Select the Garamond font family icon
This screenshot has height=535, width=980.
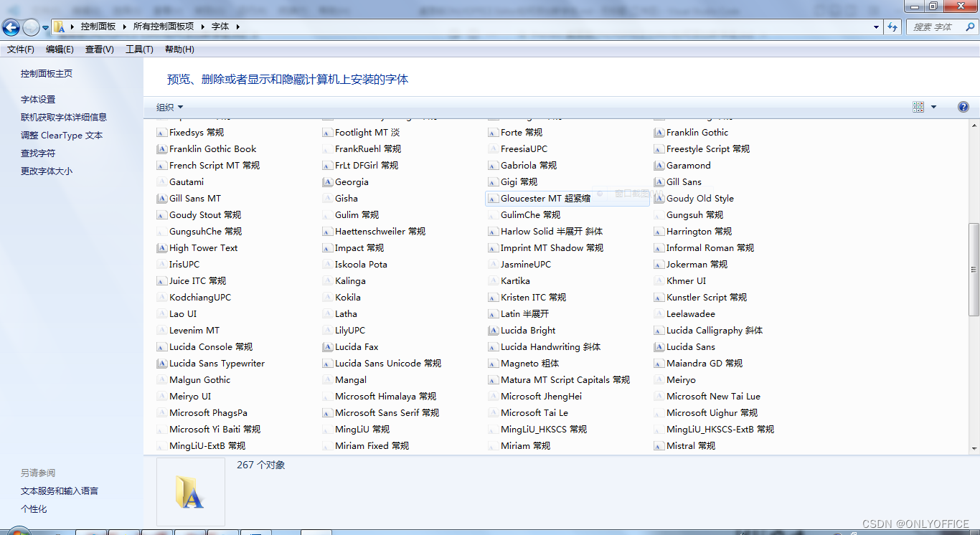pos(659,166)
